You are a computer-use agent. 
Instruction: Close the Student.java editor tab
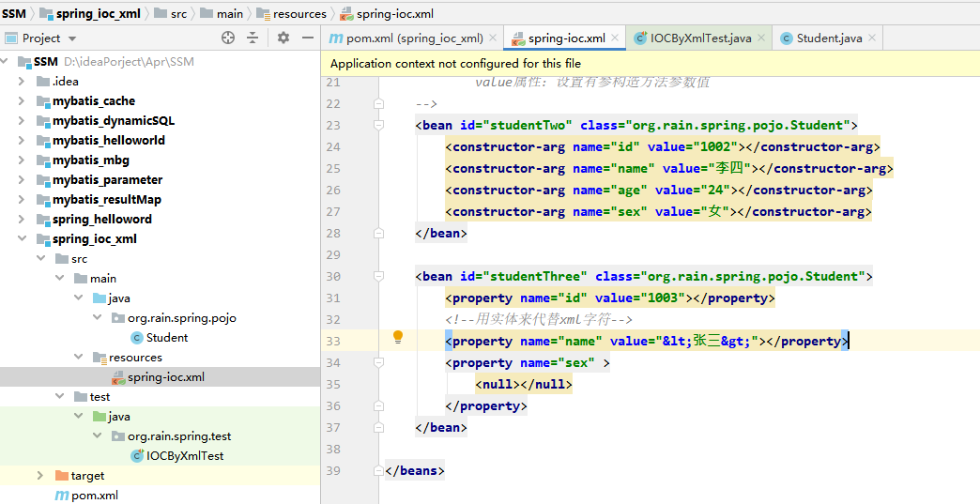pos(872,38)
